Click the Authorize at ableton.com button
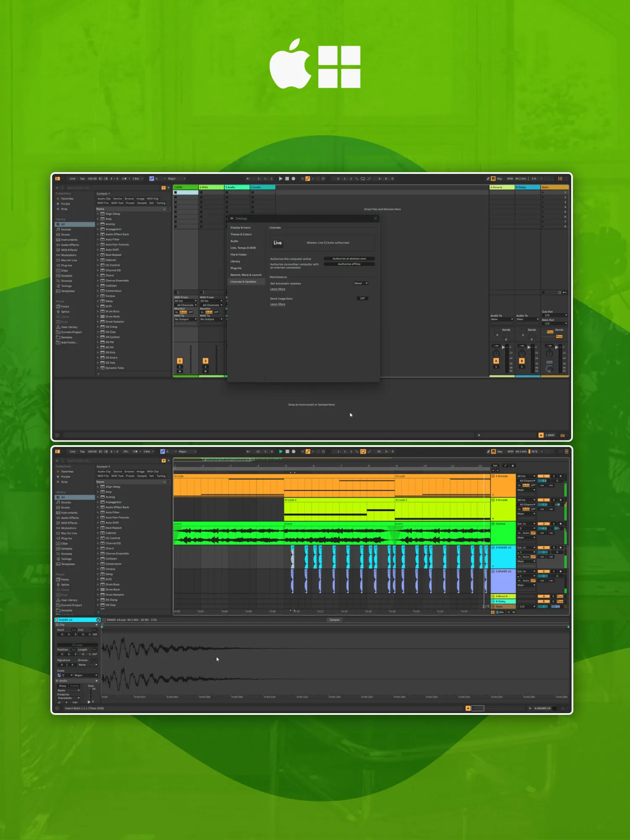The image size is (630, 840). [349, 259]
